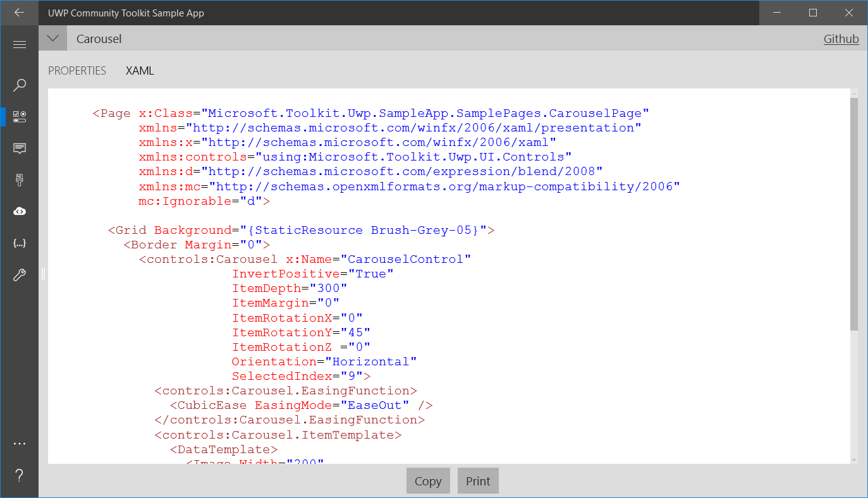Click the scrollbar down arrow
The width and height of the screenshot is (868, 498).
854,459
